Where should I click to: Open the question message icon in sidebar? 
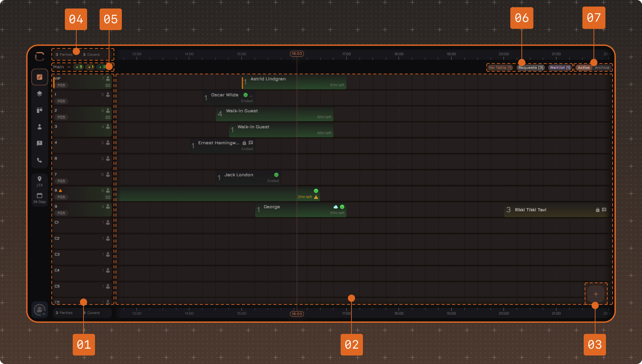point(40,143)
